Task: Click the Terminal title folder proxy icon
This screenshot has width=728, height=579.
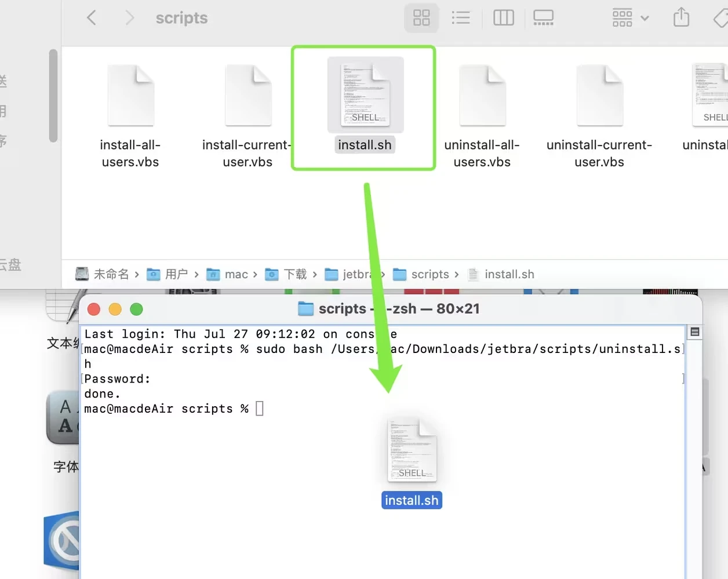Action: pos(305,309)
